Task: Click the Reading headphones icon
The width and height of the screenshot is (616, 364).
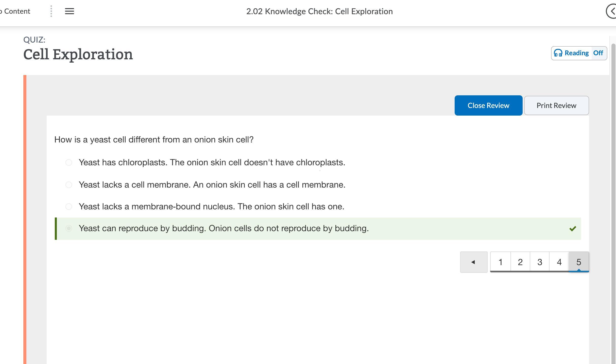Action: (x=558, y=53)
